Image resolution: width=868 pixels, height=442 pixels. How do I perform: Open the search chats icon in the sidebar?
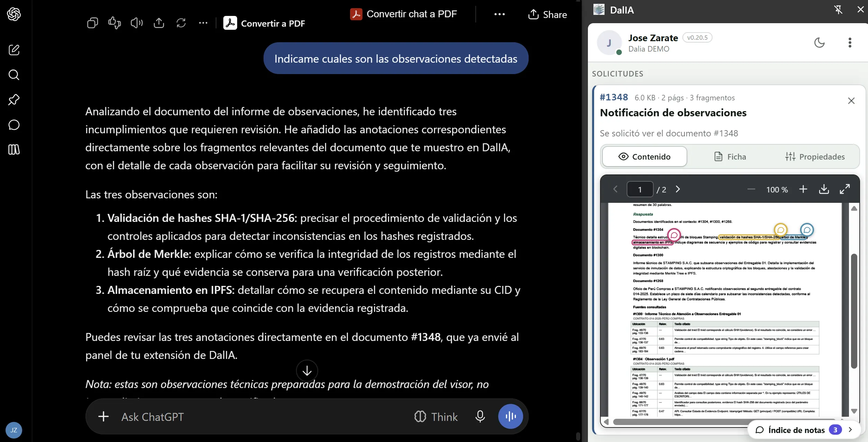tap(14, 75)
